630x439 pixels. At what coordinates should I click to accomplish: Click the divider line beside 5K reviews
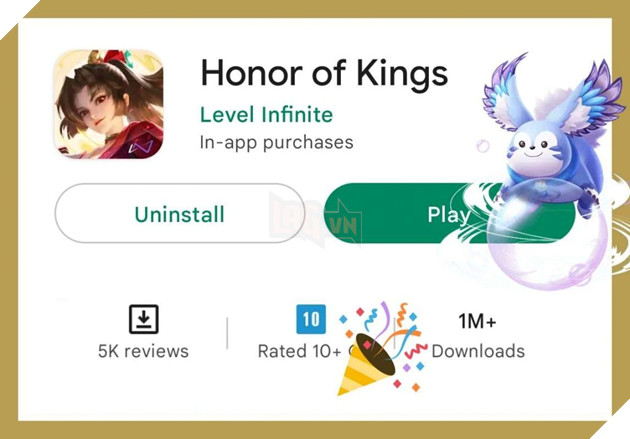pyautogui.click(x=227, y=333)
